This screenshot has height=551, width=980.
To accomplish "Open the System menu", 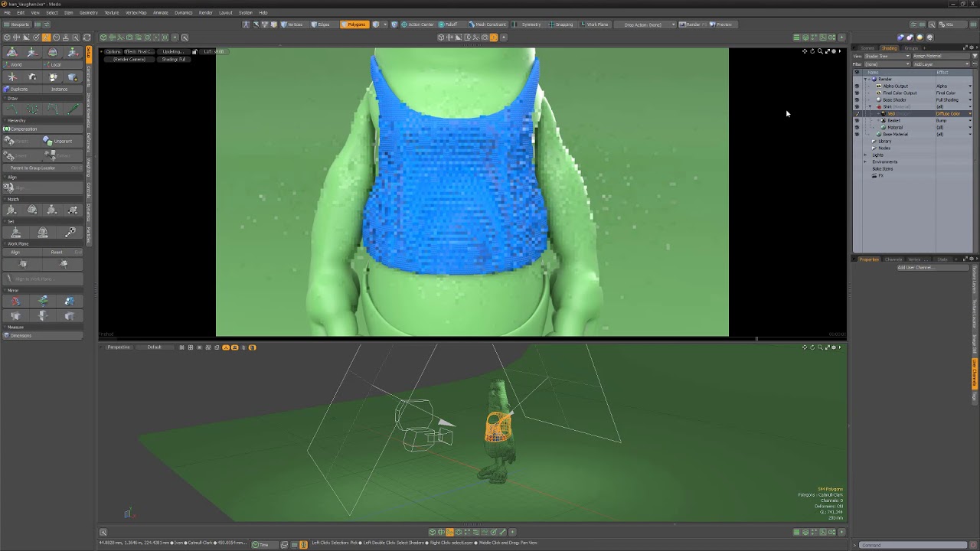I will (x=245, y=13).
